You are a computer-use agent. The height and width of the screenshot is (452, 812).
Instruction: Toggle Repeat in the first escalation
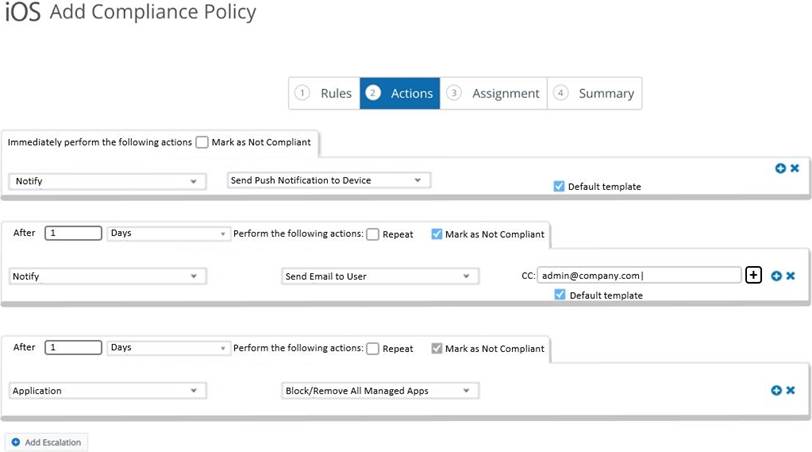point(373,234)
